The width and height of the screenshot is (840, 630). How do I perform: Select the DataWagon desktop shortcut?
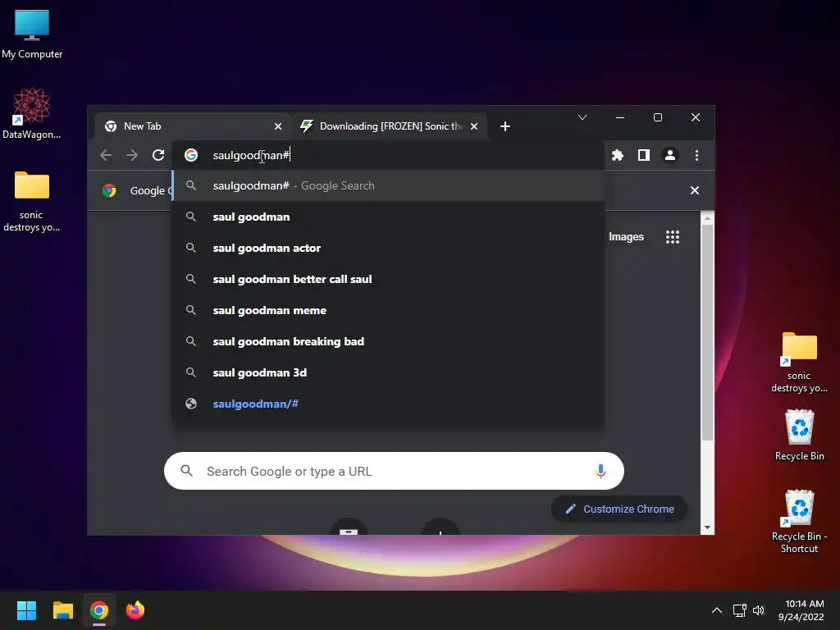click(x=32, y=113)
